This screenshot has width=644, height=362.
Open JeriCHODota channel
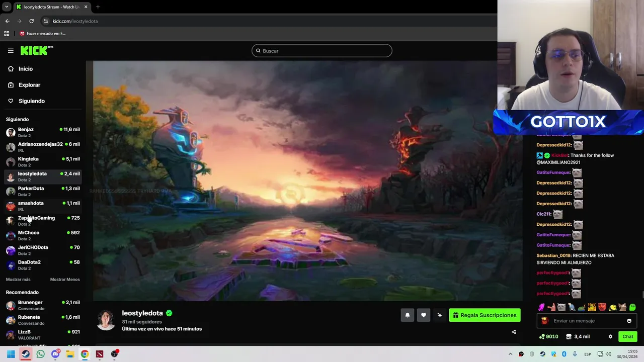click(43, 250)
